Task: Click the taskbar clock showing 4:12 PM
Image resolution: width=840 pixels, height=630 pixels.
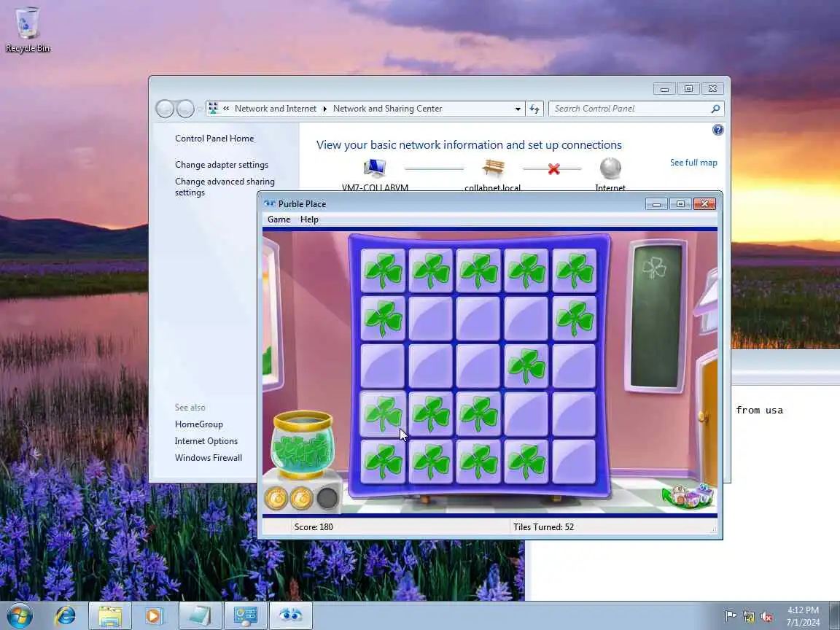Action: [x=803, y=615]
